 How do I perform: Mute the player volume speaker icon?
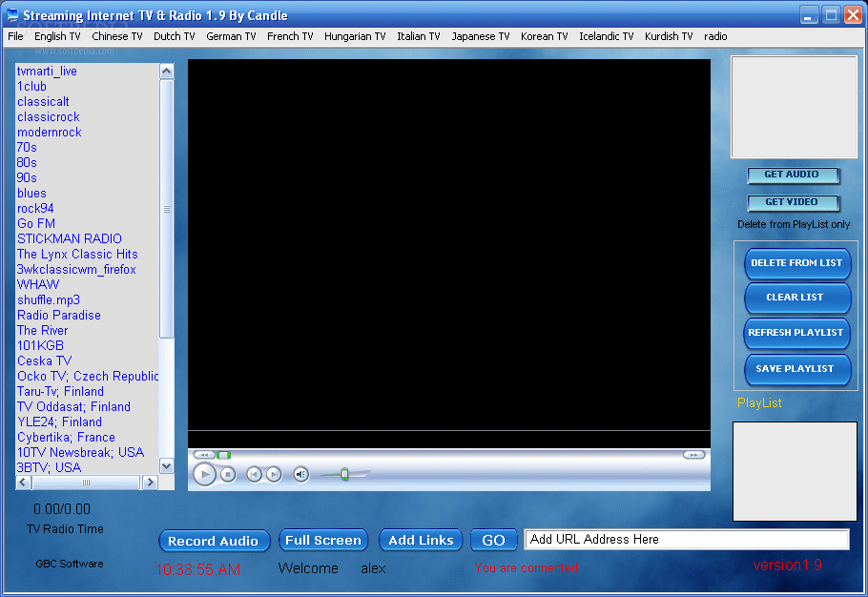click(300, 474)
